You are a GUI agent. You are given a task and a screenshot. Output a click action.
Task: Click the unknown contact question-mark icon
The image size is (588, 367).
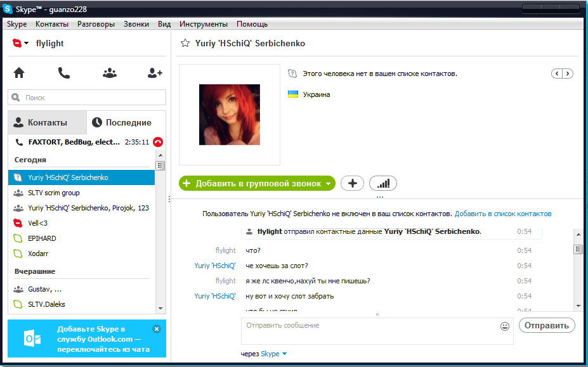point(292,74)
